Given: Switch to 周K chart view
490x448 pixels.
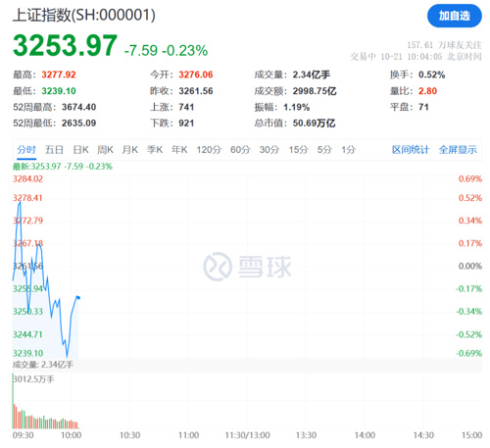Looking at the screenshot, I should 105,150.
